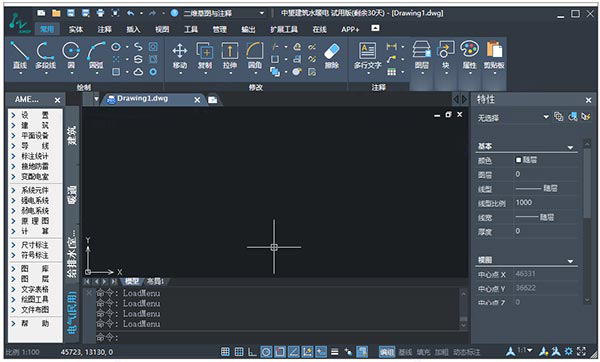This screenshot has height=362, width=600.
Task: Toggle grid display in the status bar
Action: coord(239,351)
